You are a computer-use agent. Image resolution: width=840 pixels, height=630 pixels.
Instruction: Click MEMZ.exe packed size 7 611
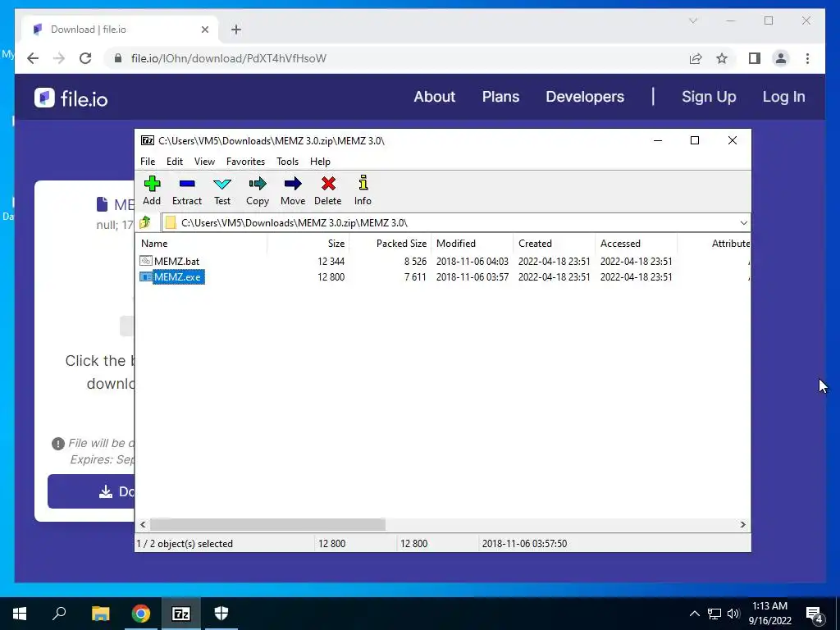coord(415,277)
